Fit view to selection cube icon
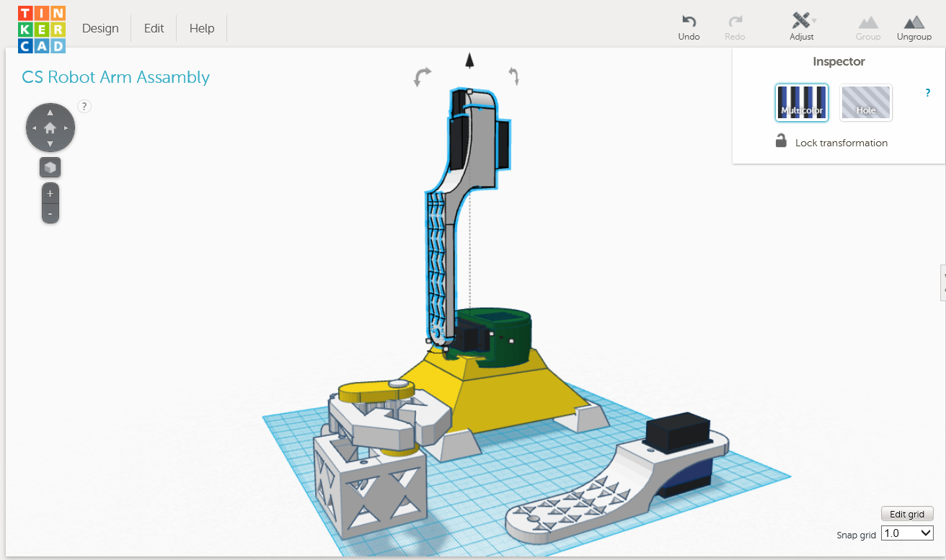This screenshot has width=946, height=560. [50, 168]
